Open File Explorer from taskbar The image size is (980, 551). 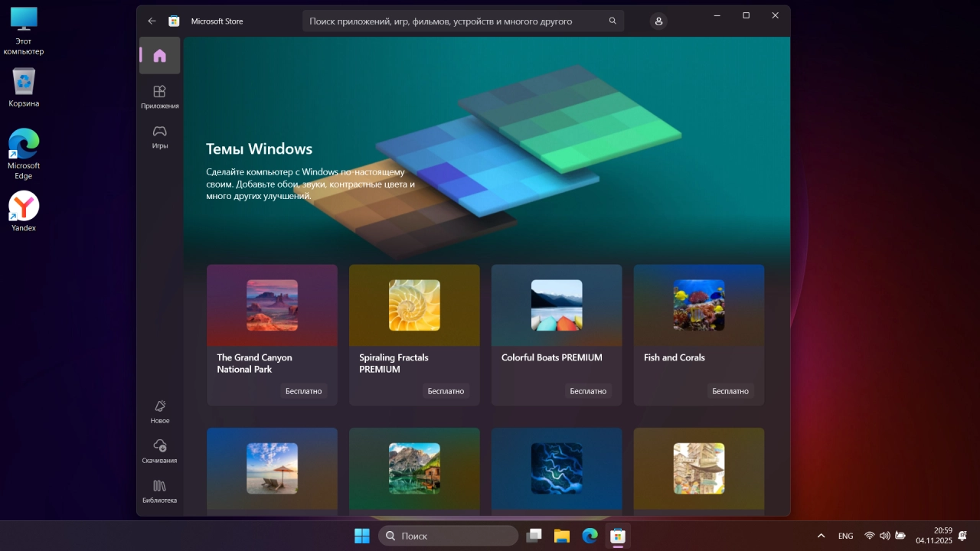562,536
